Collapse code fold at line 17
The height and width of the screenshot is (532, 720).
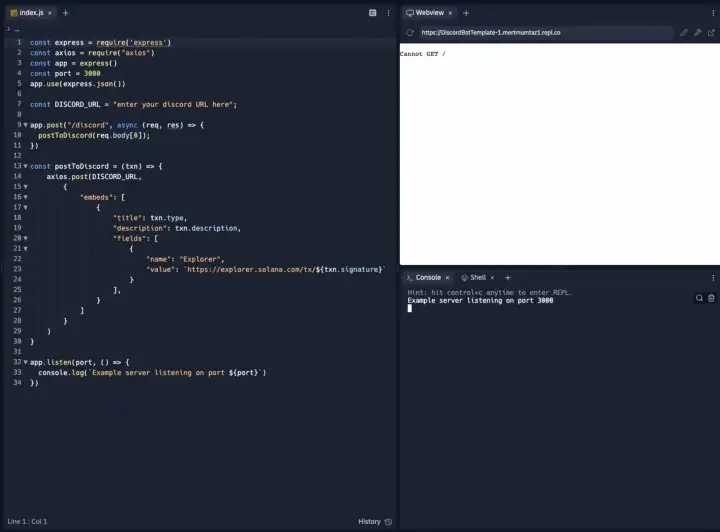26,207
